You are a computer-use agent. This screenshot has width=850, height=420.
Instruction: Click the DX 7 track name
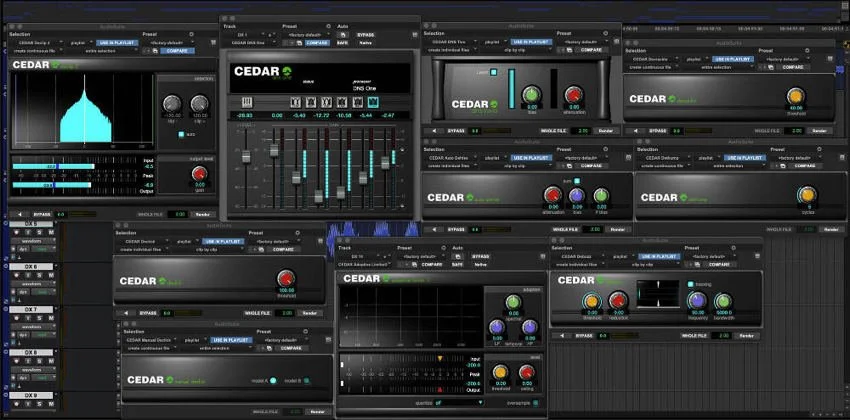click(x=31, y=309)
